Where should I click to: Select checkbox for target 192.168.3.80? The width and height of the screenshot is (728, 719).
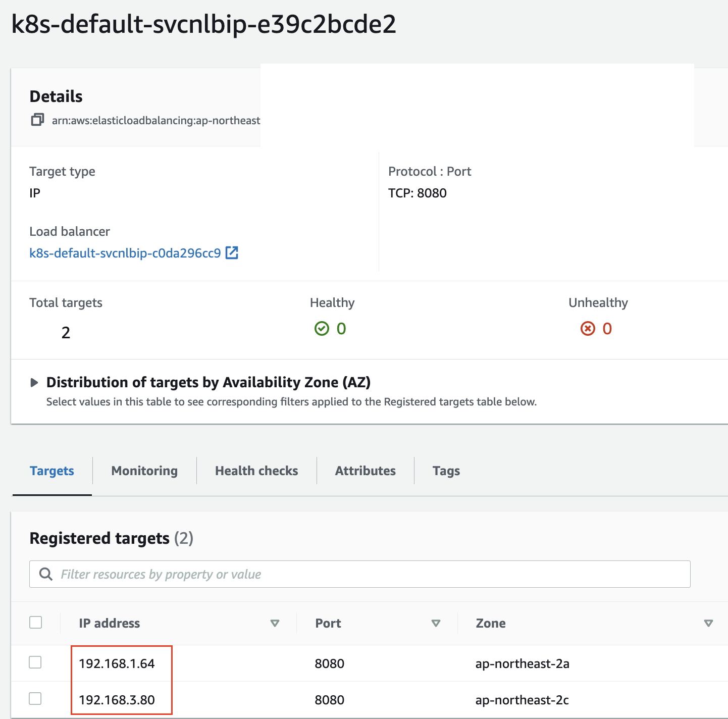pyautogui.click(x=35, y=698)
